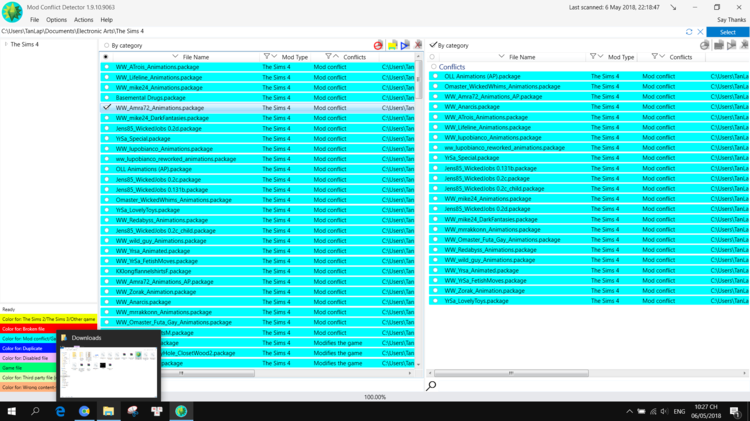Viewport: 750px width, 421px height.
Task: Click the red X delete icon in left list toolbar
Action: coord(418,45)
